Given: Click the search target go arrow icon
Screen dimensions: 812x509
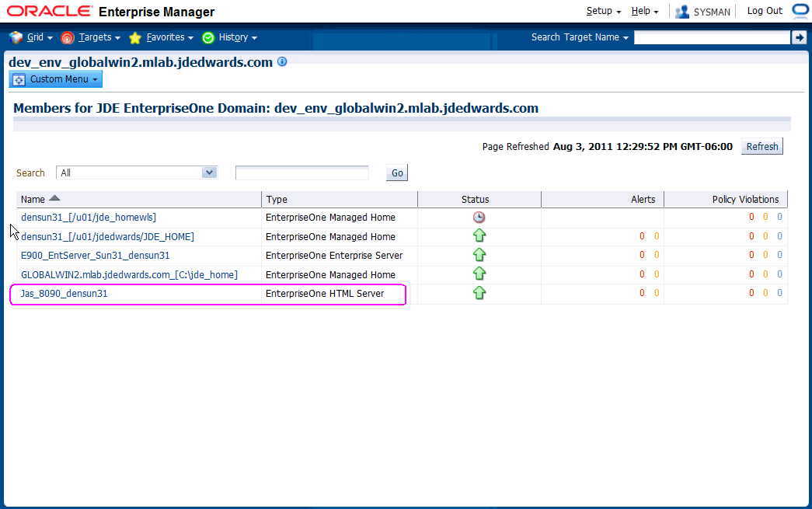Looking at the screenshot, I should click(799, 37).
